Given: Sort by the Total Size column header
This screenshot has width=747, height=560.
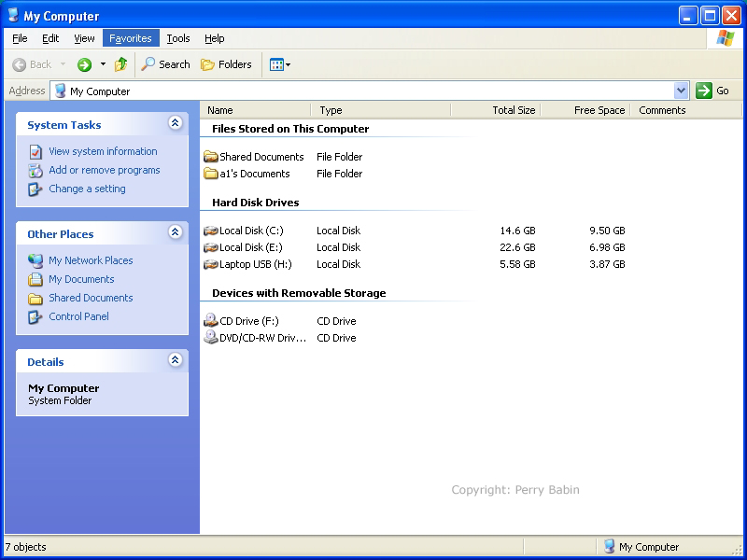Looking at the screenshot, I should (496, 110).
